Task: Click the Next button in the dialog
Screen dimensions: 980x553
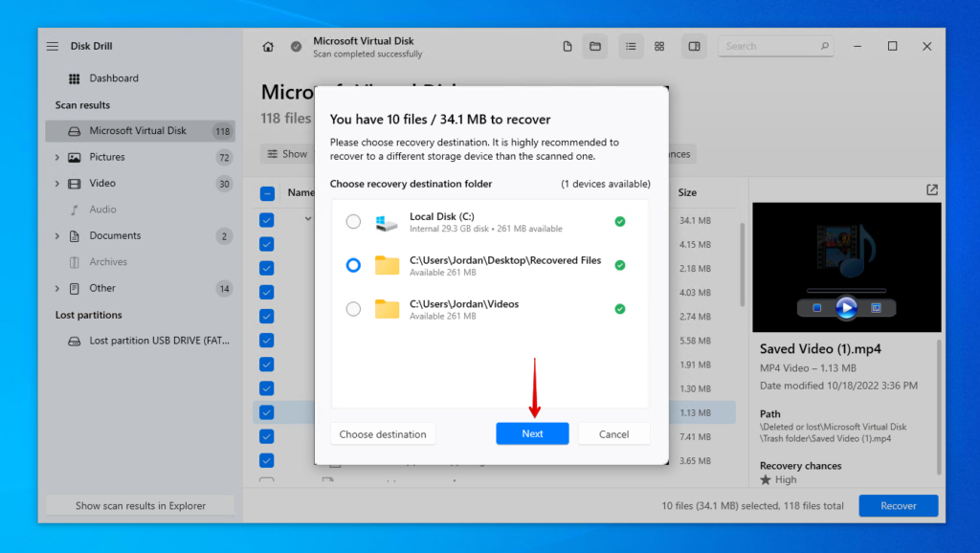Action: (x=532, y=433)
